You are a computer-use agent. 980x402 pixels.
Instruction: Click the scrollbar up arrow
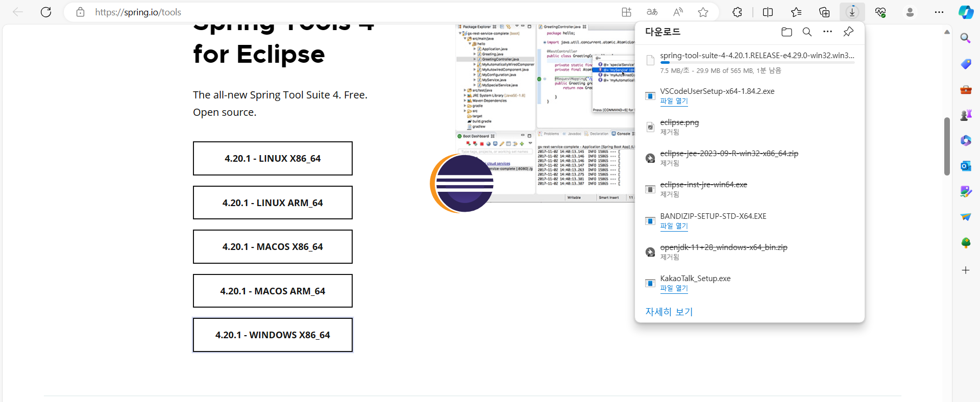point(947,32)
